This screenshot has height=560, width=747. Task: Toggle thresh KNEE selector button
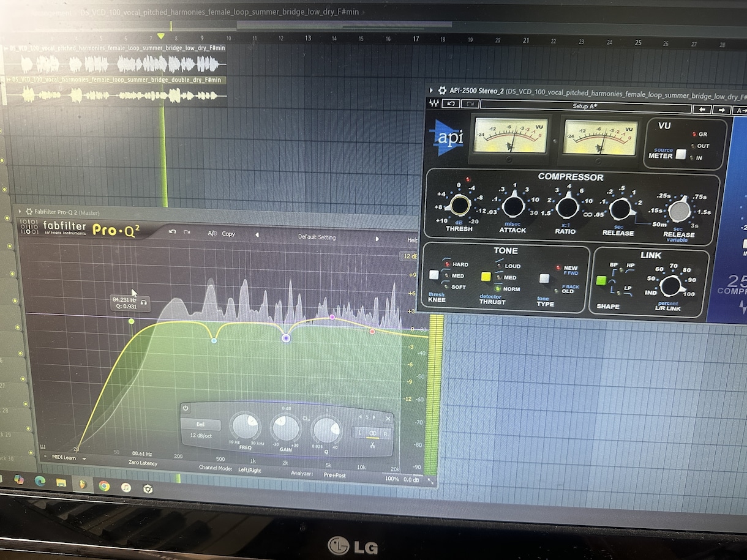(434, 275)
